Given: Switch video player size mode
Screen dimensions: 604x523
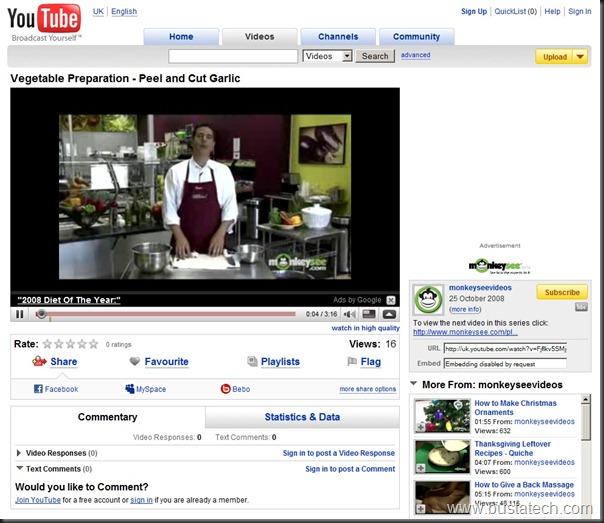Looking at the screenshot, I should (x=369, y=314).
